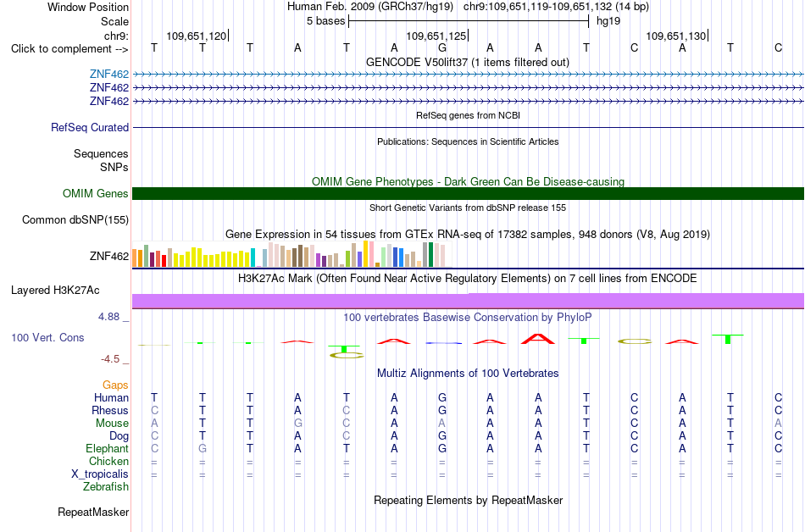The image size is (805, 532).
Task: Click the '5 bases' scale bar
Action: coord(469,21)
